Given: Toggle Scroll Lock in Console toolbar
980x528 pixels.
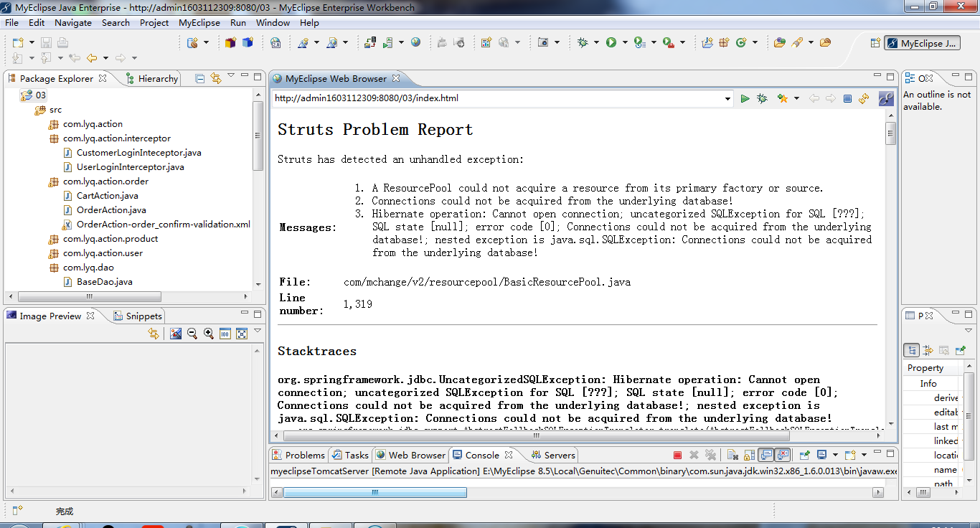Looking at the screenshot, I should 749,455.
